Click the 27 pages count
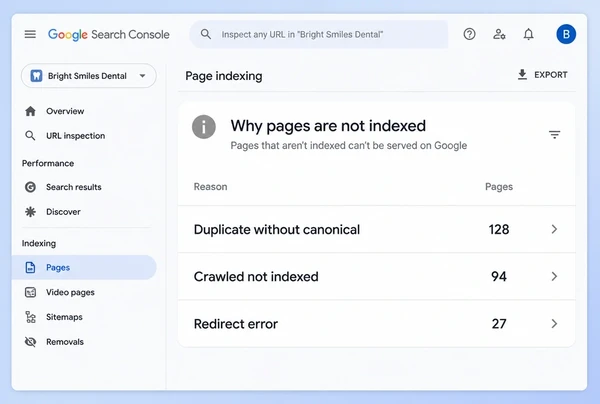The width and height of the screenshot is (600, 404). (x=499, y=324)
